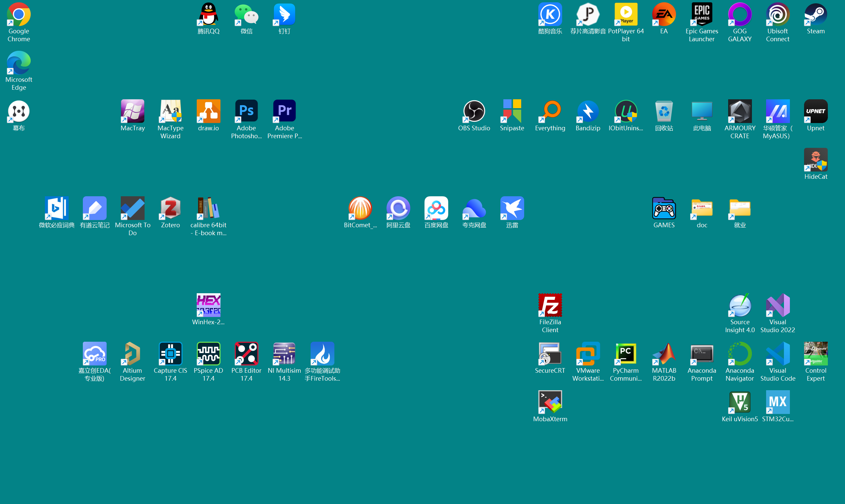Select the 嘉立创EDA专业版 icon
845x504 pixels.
click(x=95, y=354)
